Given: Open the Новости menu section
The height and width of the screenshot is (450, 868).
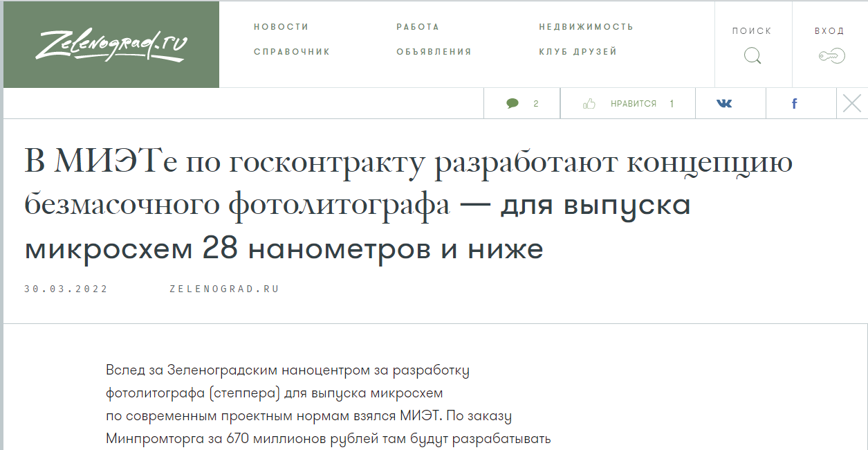Looking at the screenshot, I should [281, 27].
